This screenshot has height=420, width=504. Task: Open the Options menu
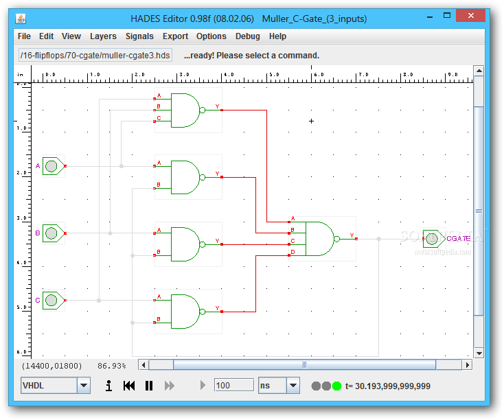211,36
